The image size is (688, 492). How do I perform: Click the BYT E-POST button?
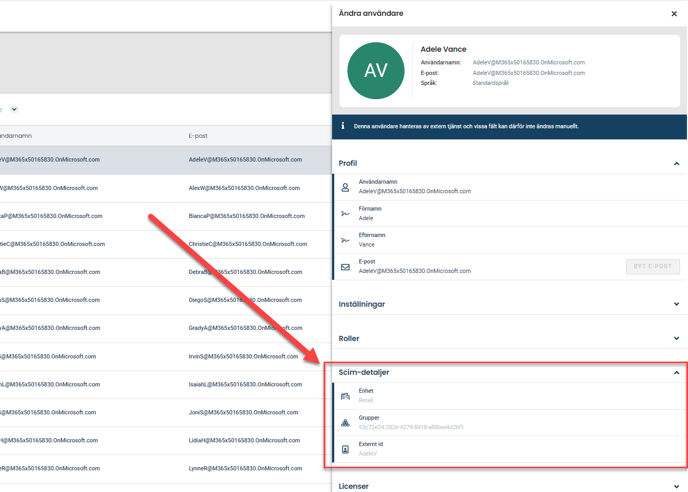(652, 266)
